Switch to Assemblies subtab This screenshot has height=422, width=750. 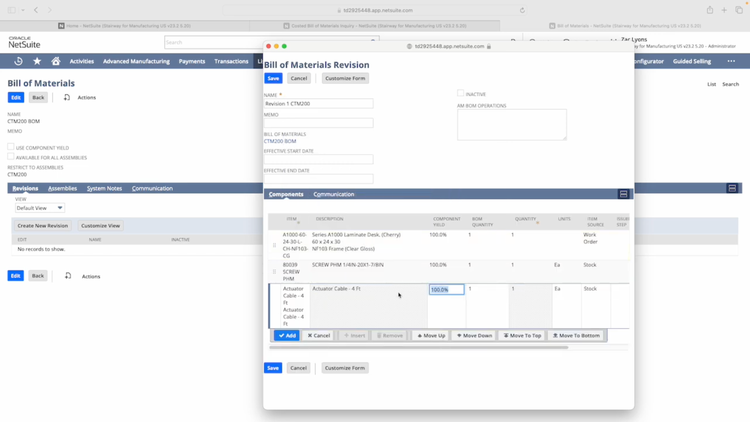click(x=62, y=189)
